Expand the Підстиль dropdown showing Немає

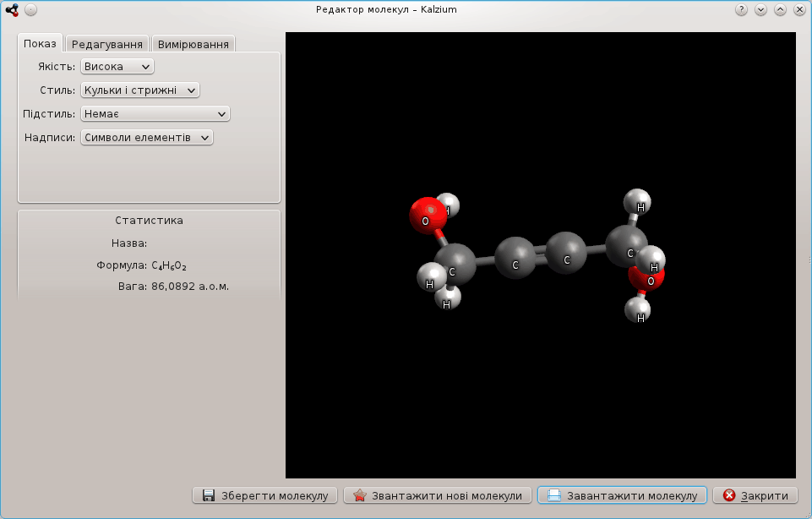tap(155, 114)
